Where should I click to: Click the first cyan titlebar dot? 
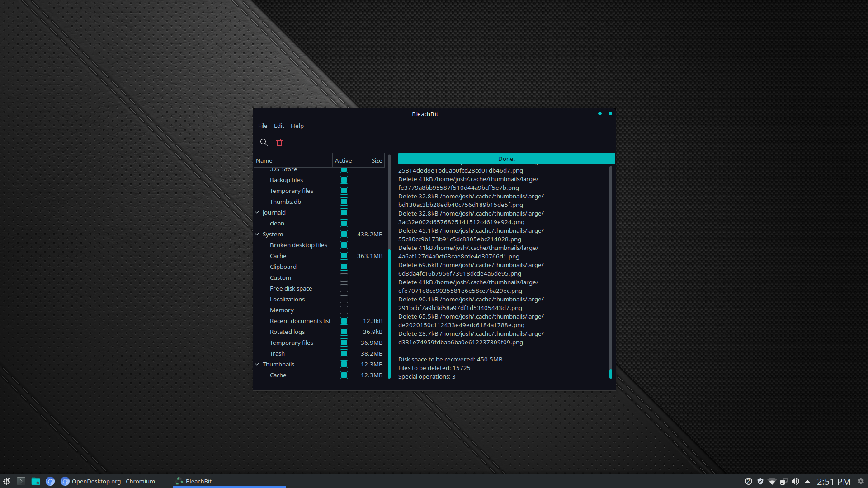click(600, 113)
